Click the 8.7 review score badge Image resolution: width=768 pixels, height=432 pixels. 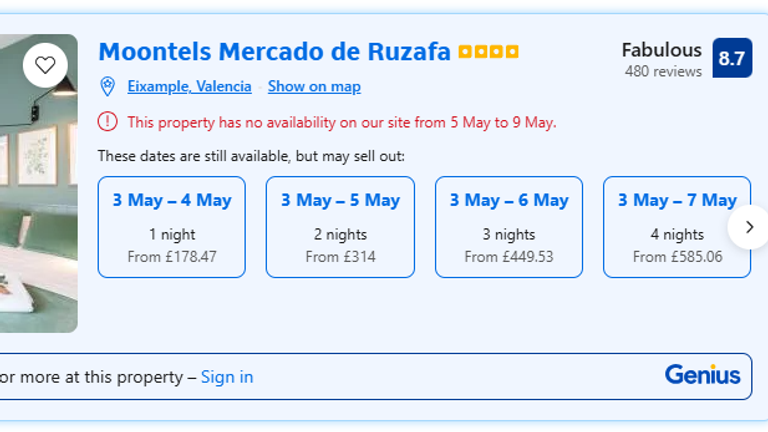(732, 58)
